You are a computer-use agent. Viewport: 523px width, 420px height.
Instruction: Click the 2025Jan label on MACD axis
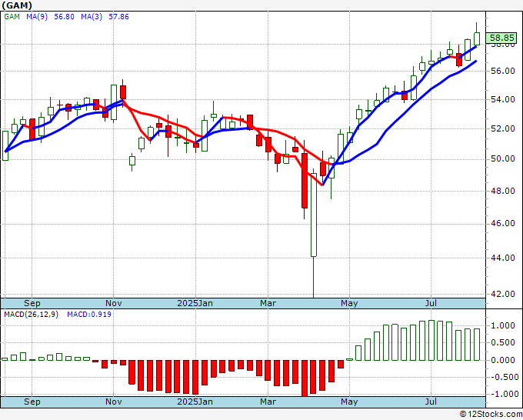[195, 402]
